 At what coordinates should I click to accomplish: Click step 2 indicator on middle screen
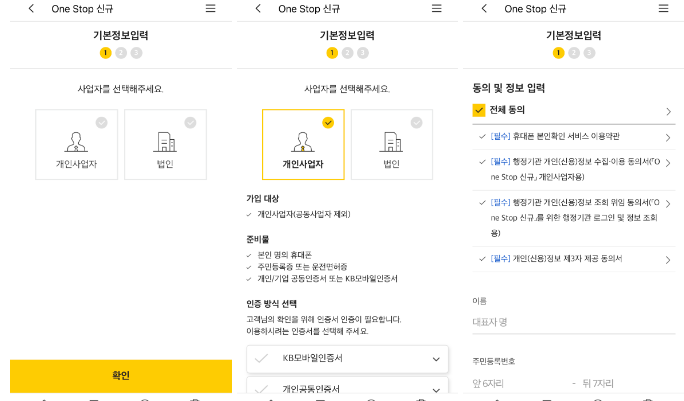coord(347,53)
